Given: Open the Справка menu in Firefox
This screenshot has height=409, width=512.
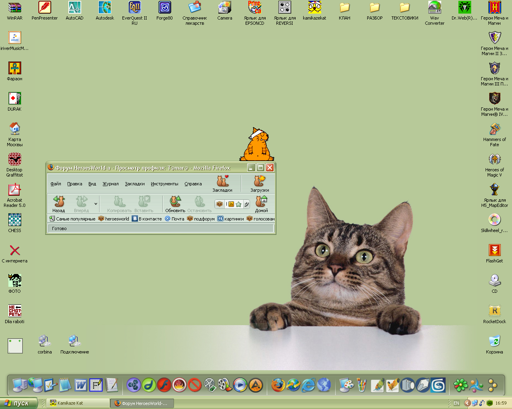Looking at the screenshot, I should coord(193,184).
